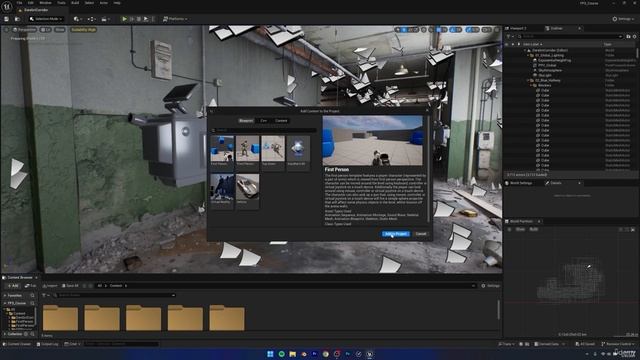Select the Content tab in the dialog
Screen dimensions: 640x360
pyautogui.click(x=281, y=121)
